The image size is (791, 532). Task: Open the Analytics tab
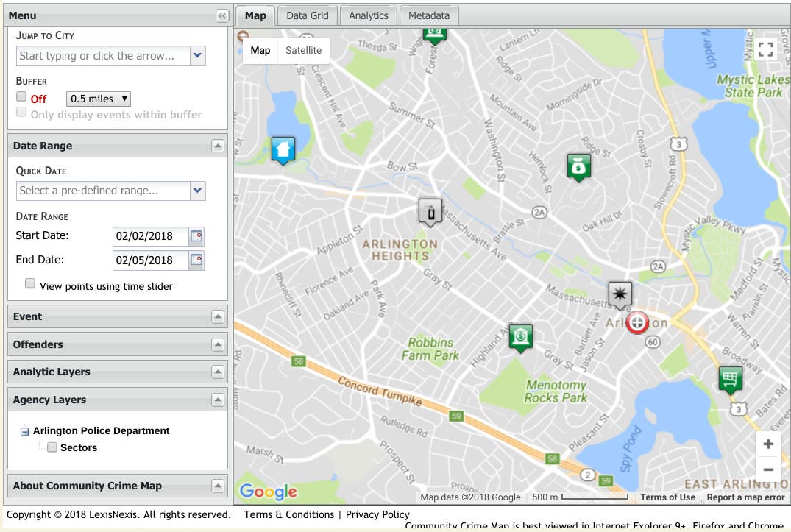(x=368, y=15)
